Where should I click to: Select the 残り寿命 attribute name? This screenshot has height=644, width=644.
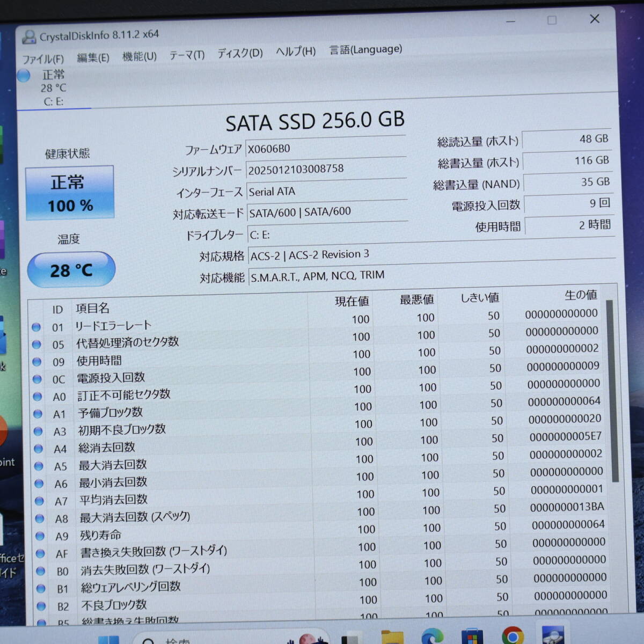(x=100, y=535)
